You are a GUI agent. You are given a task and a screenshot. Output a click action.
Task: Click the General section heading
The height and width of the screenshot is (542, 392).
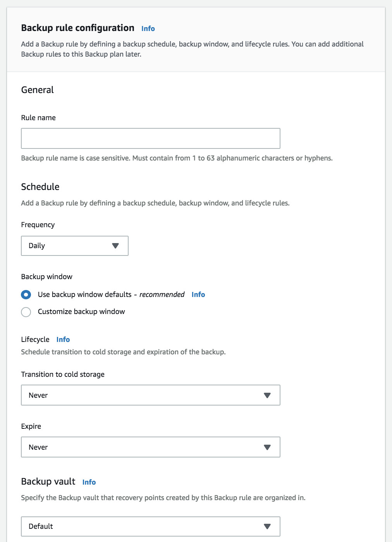[x=38, y=90]
